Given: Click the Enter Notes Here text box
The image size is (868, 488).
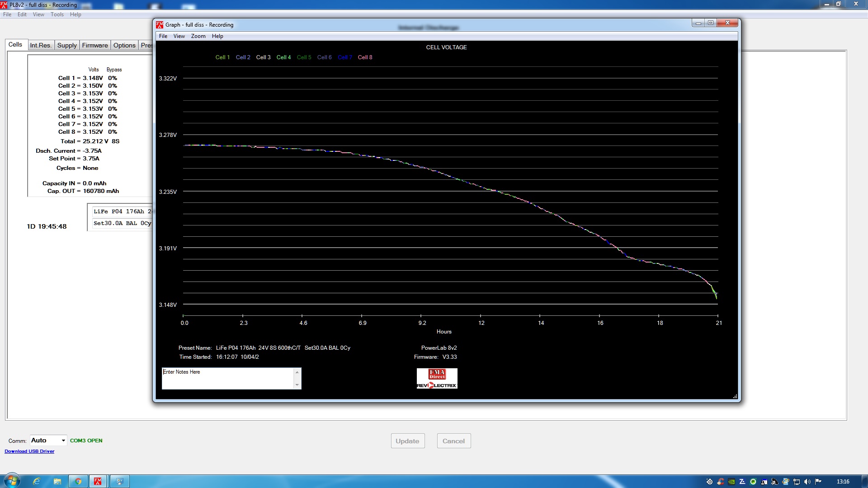Looking at the screenshot, I should (x=227, y=378).
